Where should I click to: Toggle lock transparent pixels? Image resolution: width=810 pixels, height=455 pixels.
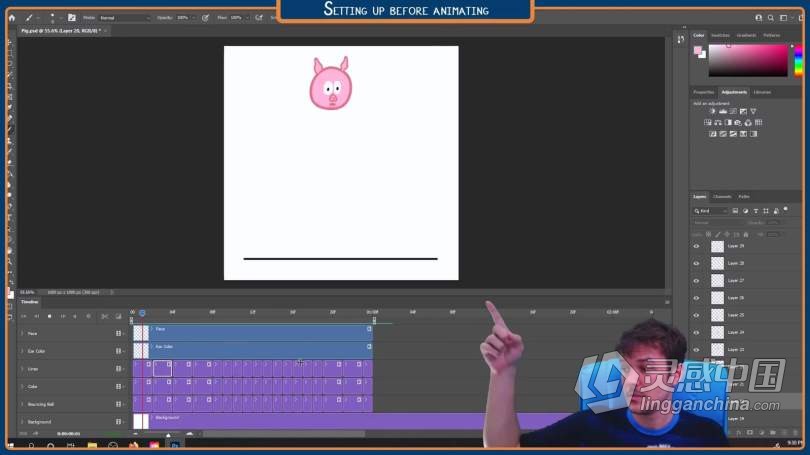pos(709,234)
